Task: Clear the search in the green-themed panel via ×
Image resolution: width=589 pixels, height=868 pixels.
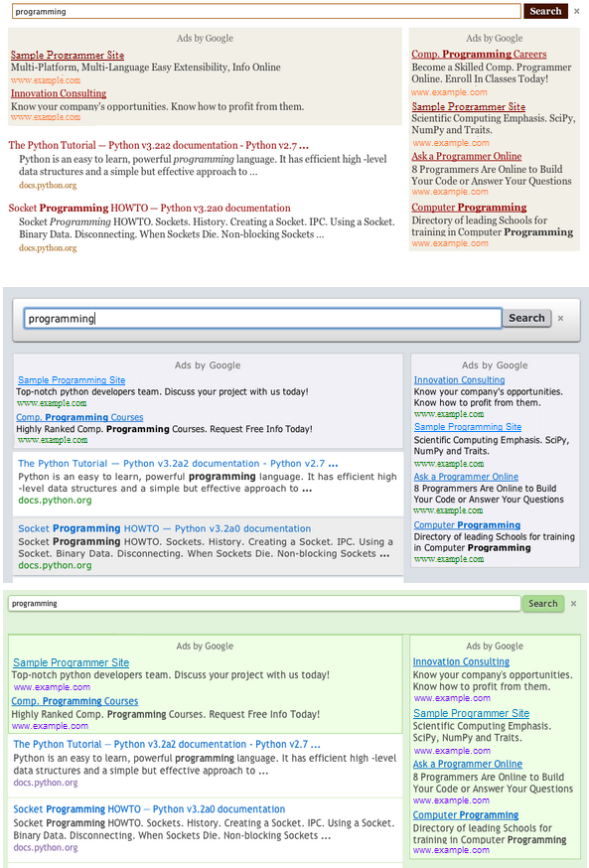Action: pyautogui.click(x=573, y=604)
